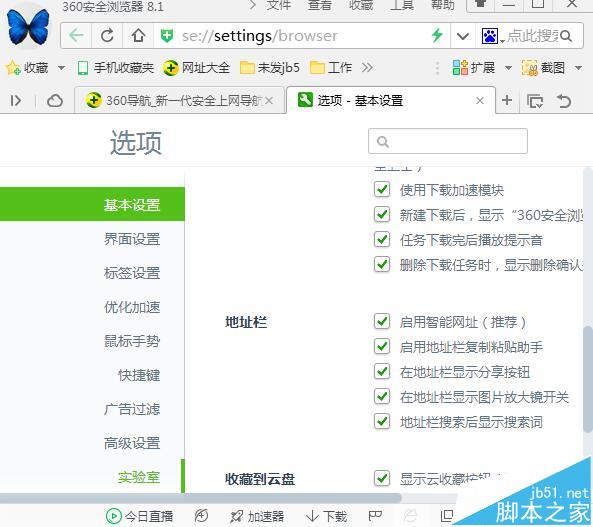Expand the 扩展 dropdown arrow
593x527 pixels.
[508, 68]
